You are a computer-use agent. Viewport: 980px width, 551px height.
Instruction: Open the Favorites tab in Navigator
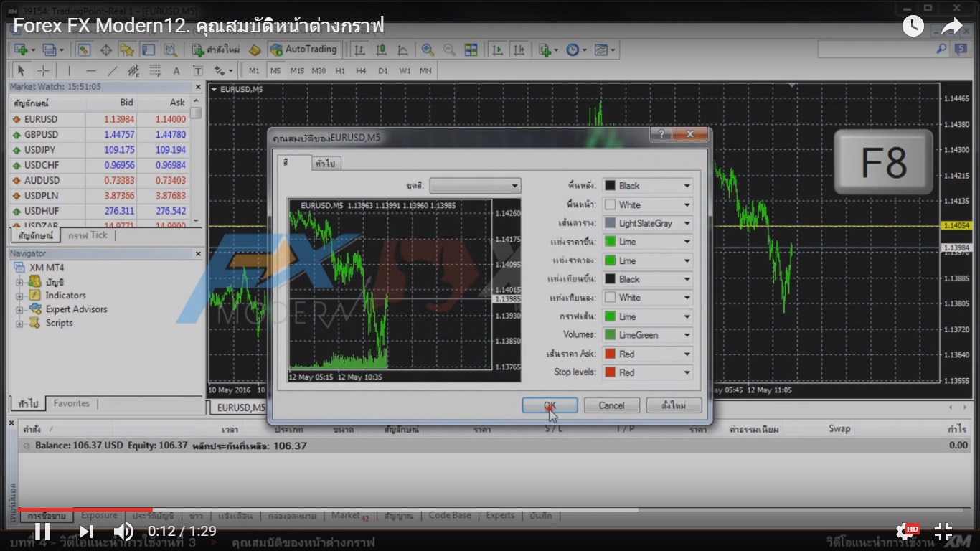(x=72, y=403)
